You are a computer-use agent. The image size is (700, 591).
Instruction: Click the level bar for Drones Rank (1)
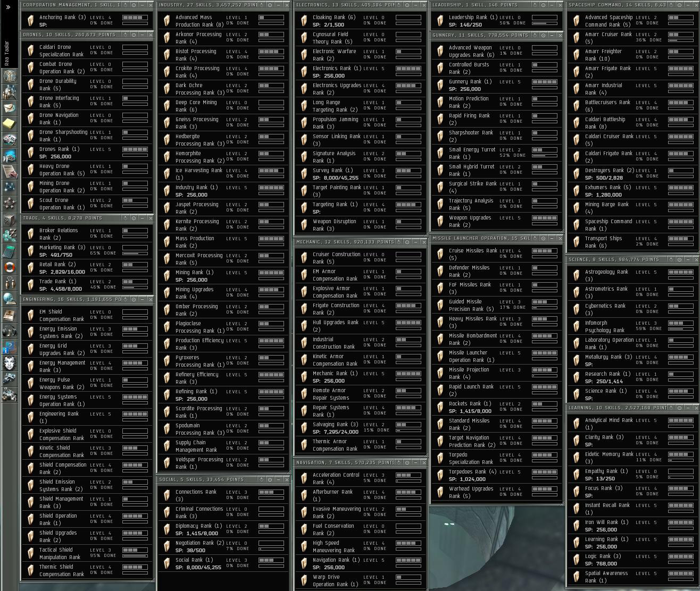[135, 149]
